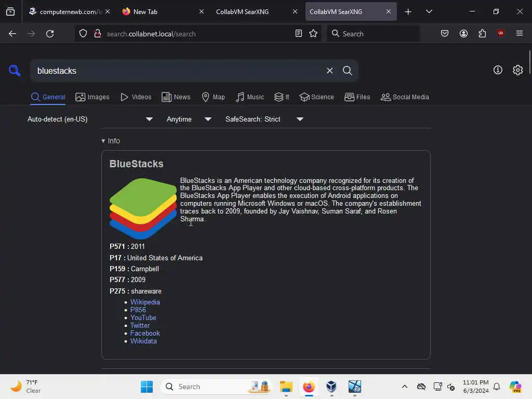The image size is (532, 399).
Task: Open the XP app in taskbar
Action: (354, 387)
